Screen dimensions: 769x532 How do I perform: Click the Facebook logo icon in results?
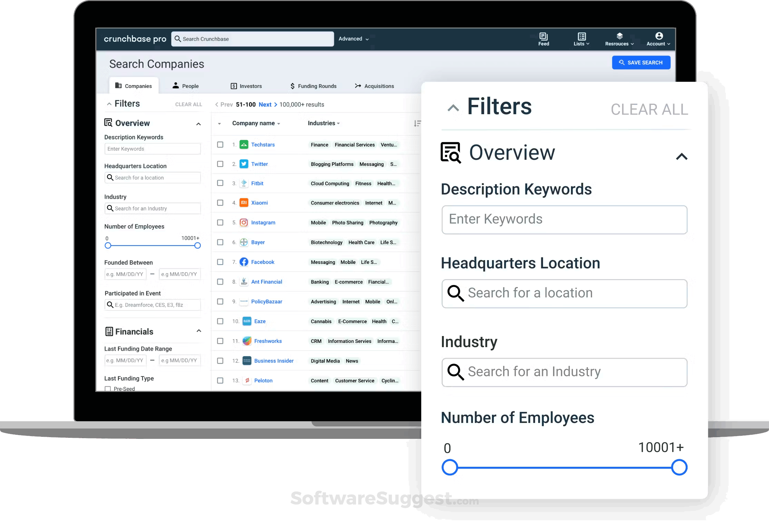point(244,262)
